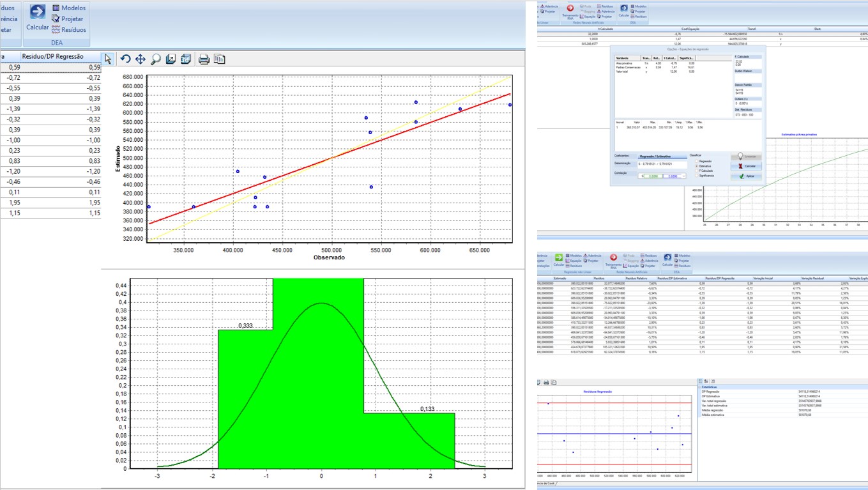
Task: Print the observed versus estimated chart
Action: (204, 59)
